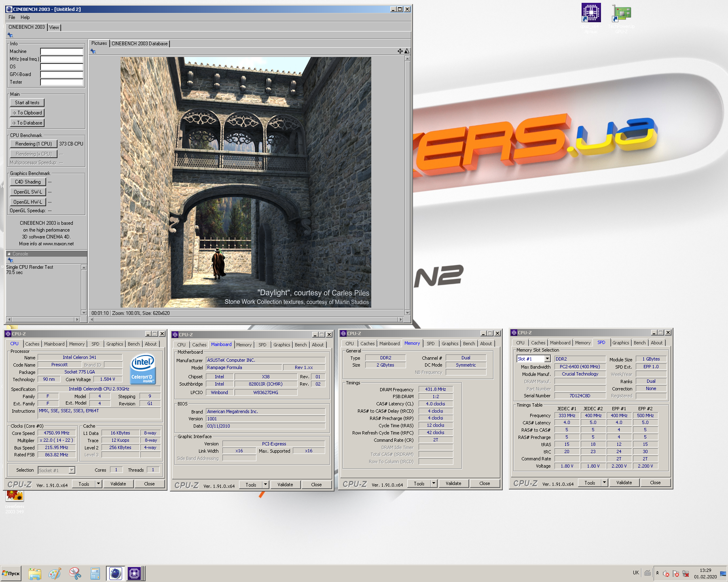Click the To Database button
This screenshot has height=582, width=728.
(x=27, y=123)
